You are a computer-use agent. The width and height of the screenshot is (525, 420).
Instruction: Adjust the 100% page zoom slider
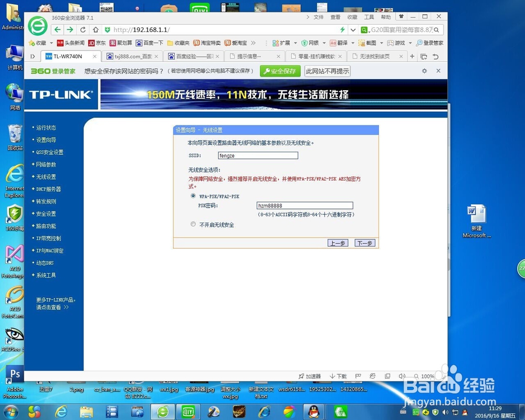[x=428, y=376]
